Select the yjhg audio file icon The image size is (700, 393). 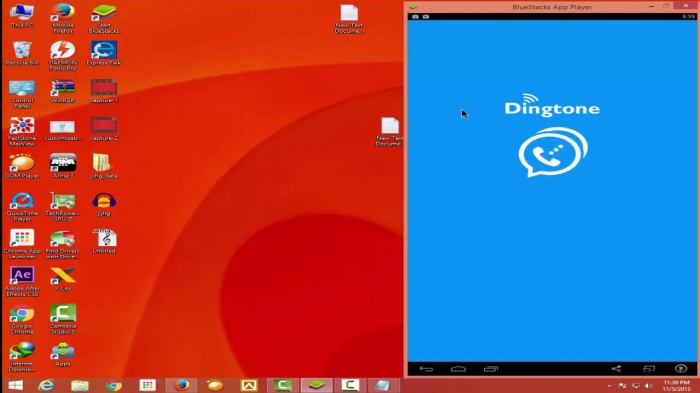pos(104,204)
